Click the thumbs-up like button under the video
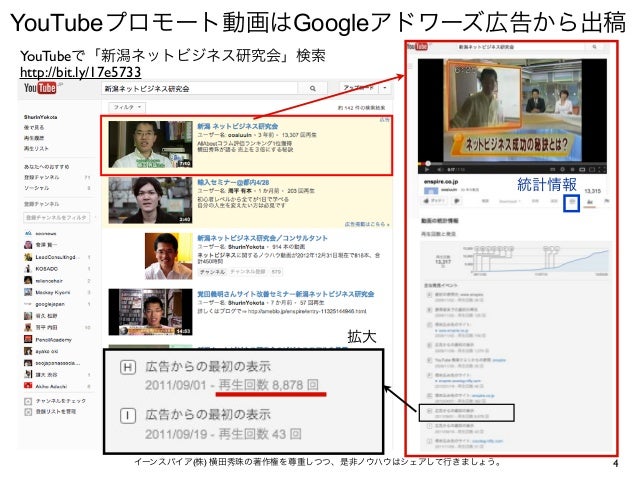 point(434,201)
